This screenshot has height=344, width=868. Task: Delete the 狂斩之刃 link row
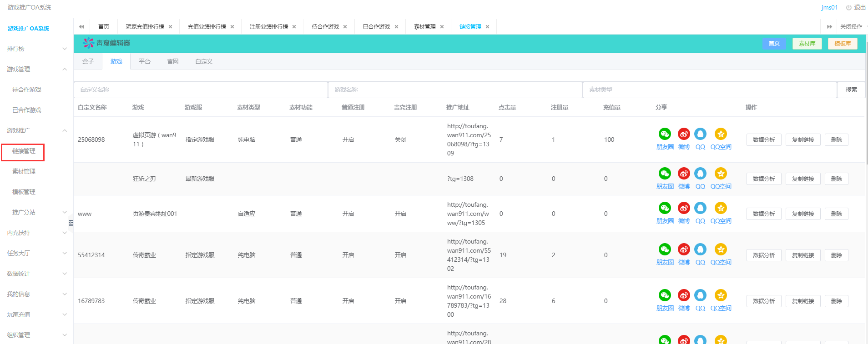(x=836, y=179)
